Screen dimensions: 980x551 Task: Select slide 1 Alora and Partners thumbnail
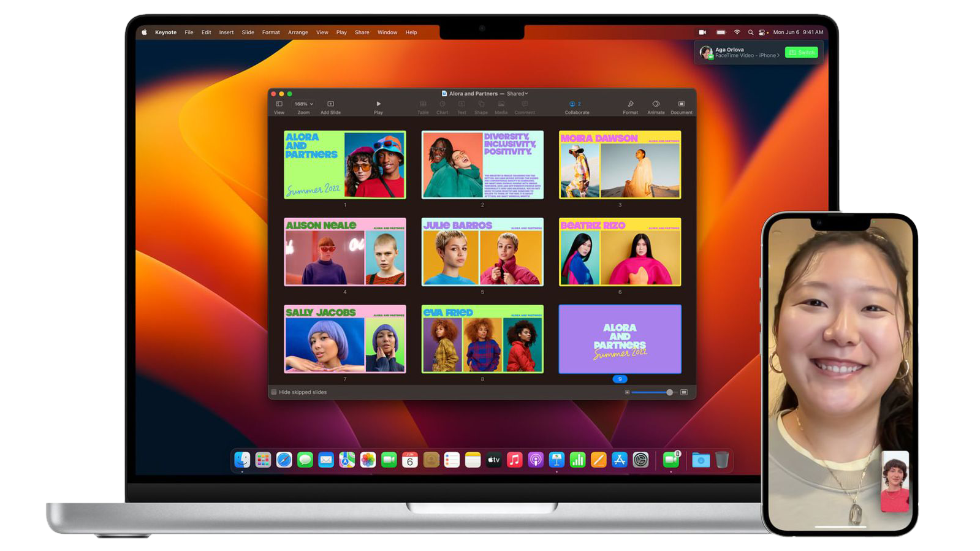click(x=344, y=164)
